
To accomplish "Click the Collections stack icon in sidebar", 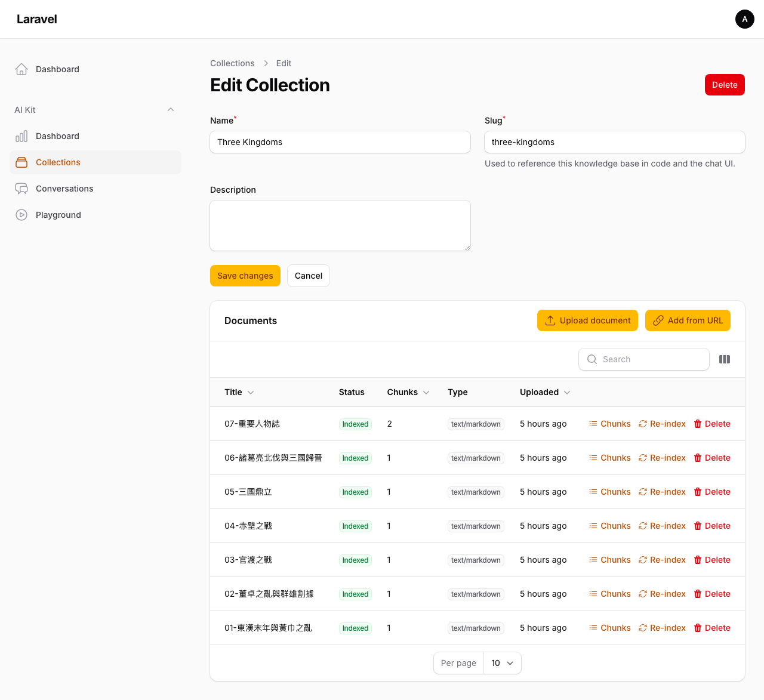I will click(x=21, y=162).
